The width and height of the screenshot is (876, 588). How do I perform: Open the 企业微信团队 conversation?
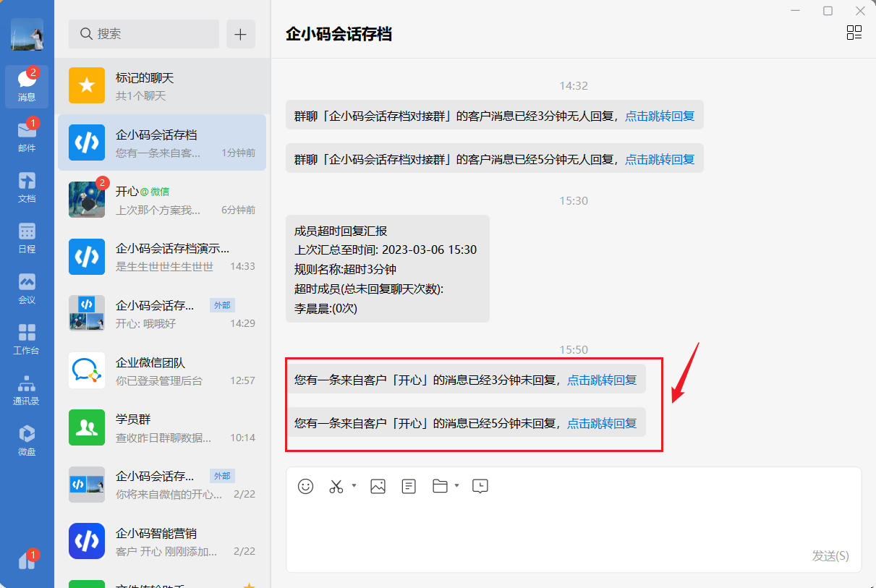tap(162, 370)
